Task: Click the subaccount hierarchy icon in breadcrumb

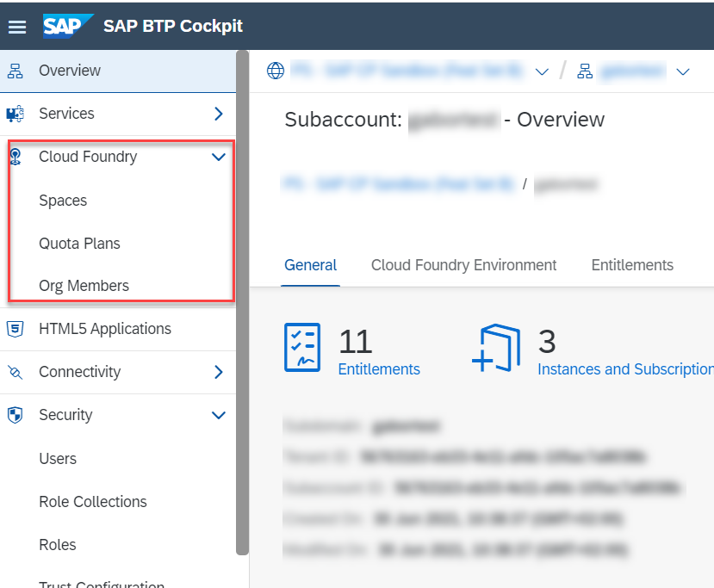Action: pyautogui.click(x=585, y=71)
